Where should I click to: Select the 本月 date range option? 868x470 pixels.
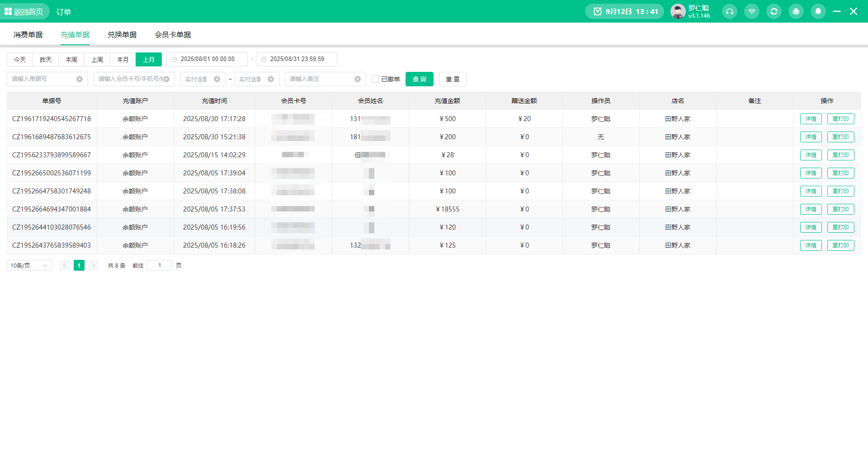click(x=123, y=59)
